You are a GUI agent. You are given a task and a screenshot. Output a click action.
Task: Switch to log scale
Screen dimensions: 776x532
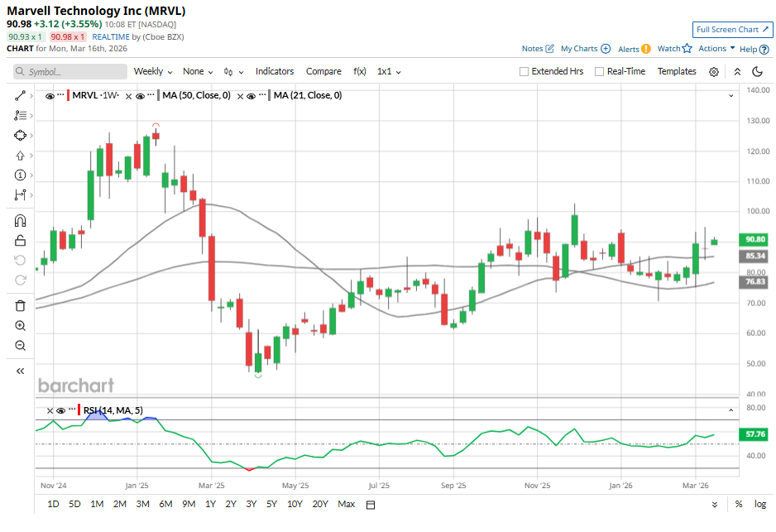760,505
